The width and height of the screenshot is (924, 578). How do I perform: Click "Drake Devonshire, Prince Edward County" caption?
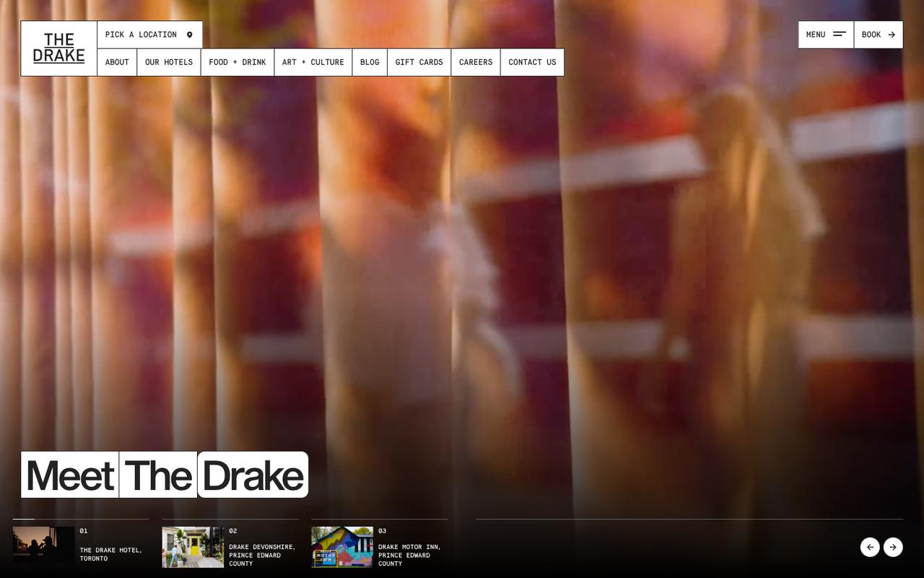263,555
